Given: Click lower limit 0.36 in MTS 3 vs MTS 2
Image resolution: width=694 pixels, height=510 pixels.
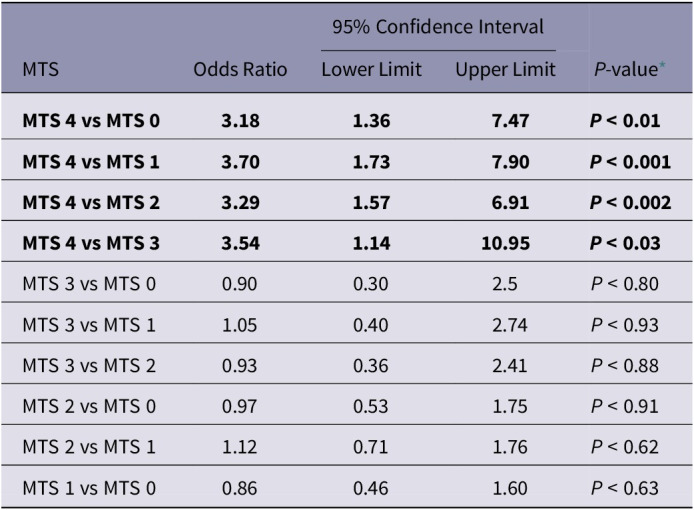Looking at the screenshot, I should (x=370, y=366).
